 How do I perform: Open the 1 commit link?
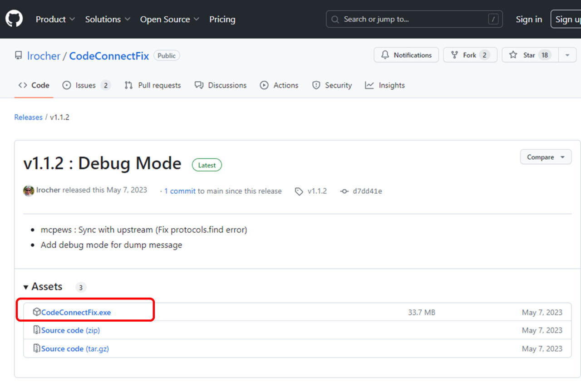pos(180,191)
